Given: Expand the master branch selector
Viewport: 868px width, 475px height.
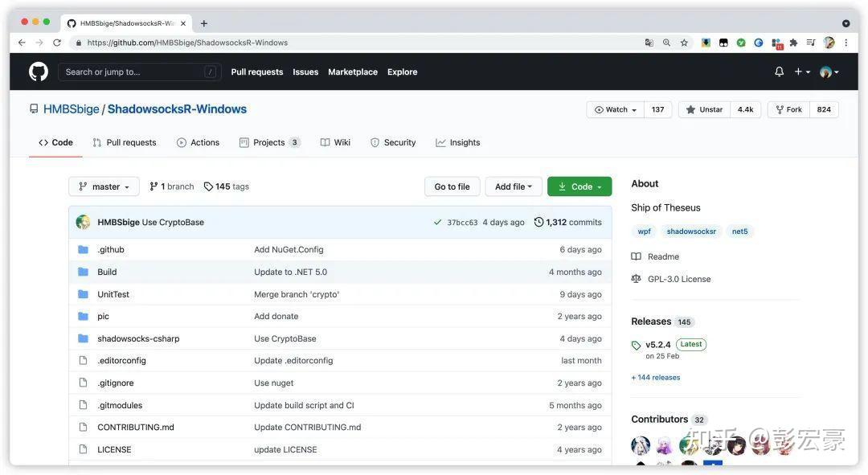Looking at the screenshot, I should pyautogui.click(x=104, y=186).
